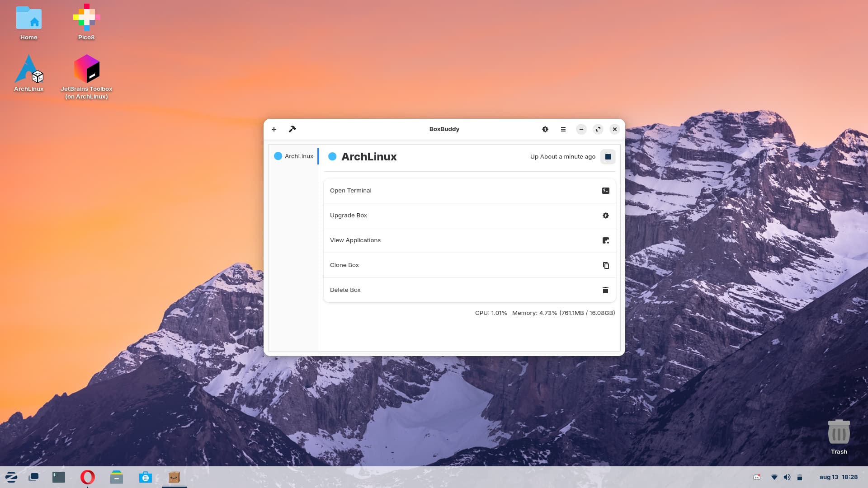Open the BoxBuddy hamburger menu
The width and height of the screenshot is (868, 488).
coord(563,129)
